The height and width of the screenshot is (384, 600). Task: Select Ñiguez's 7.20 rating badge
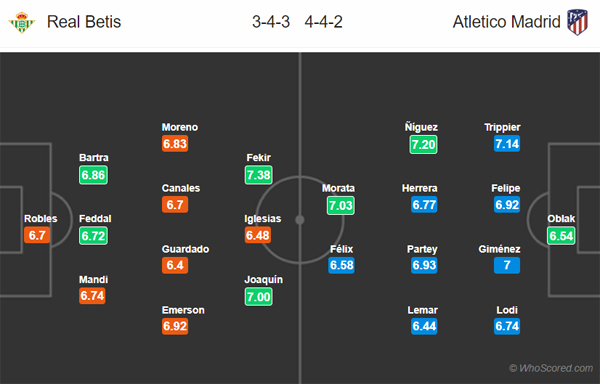tap(423, 144)
